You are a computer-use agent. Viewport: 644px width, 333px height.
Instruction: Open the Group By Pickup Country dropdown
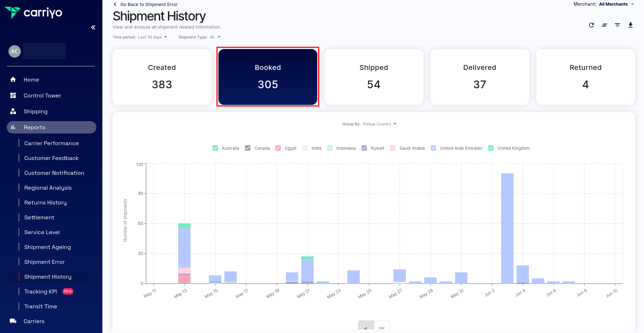(379, 124)
